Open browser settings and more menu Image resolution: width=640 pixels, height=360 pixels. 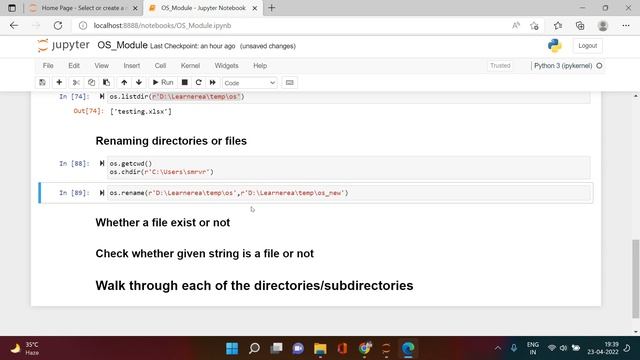[626, 26]
